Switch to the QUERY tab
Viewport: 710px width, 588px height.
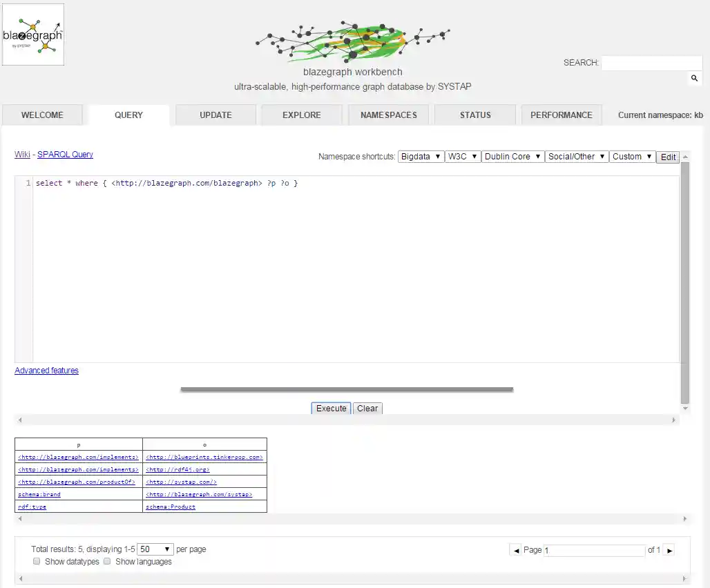click(128, 115)
